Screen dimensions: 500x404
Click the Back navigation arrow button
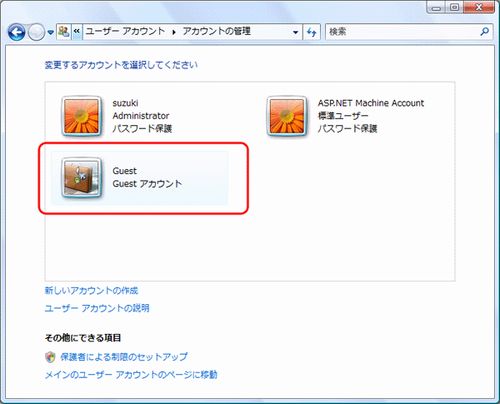(x=16, y=32)
